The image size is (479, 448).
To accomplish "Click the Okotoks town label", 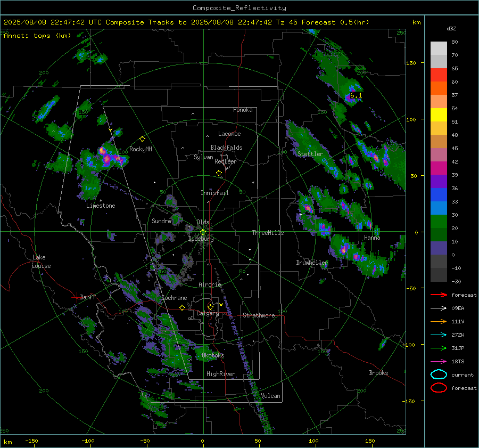I will coord(213,355).
